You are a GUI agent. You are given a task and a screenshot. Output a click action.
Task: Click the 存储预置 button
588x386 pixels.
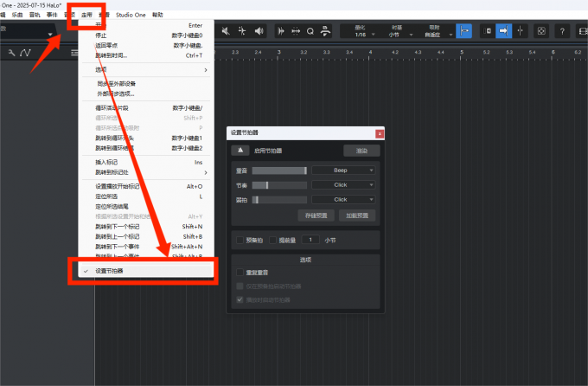click(x=316, y=216)
